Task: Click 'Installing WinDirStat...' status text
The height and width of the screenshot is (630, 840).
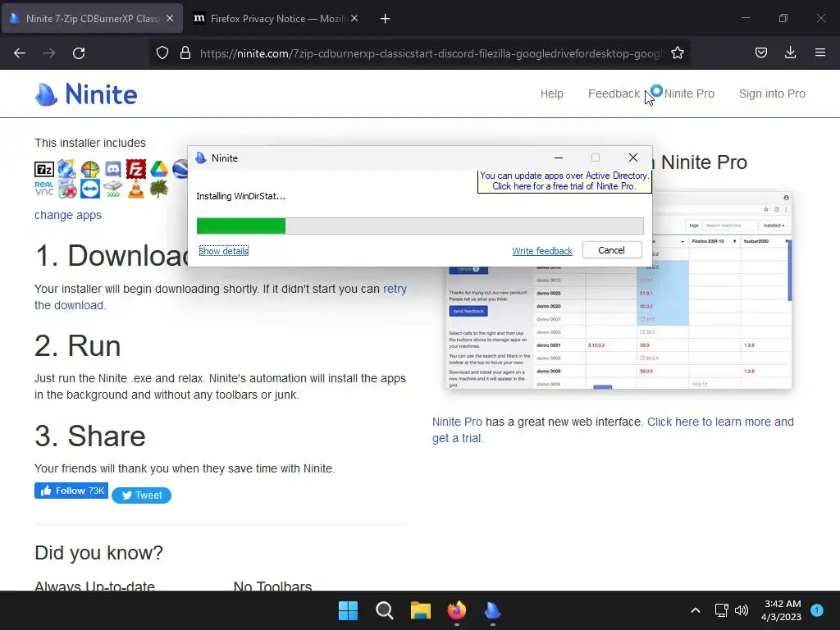Action: click(240, 196)
